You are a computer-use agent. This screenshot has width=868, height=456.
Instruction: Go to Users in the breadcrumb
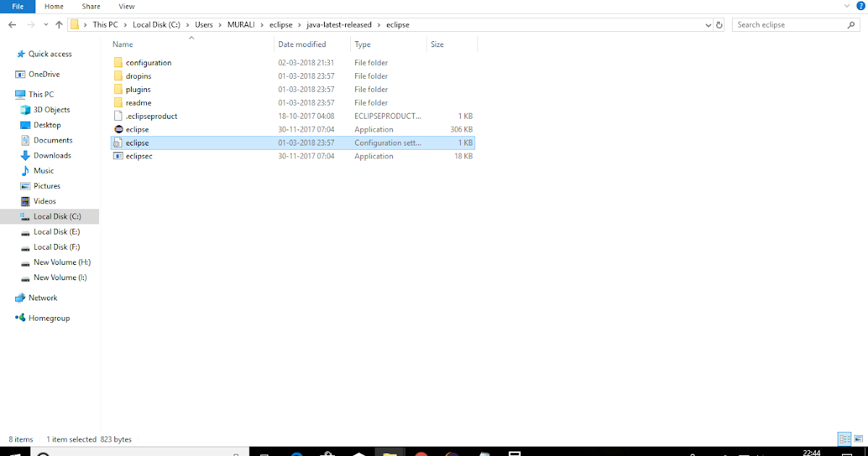[x=204, y=25]
